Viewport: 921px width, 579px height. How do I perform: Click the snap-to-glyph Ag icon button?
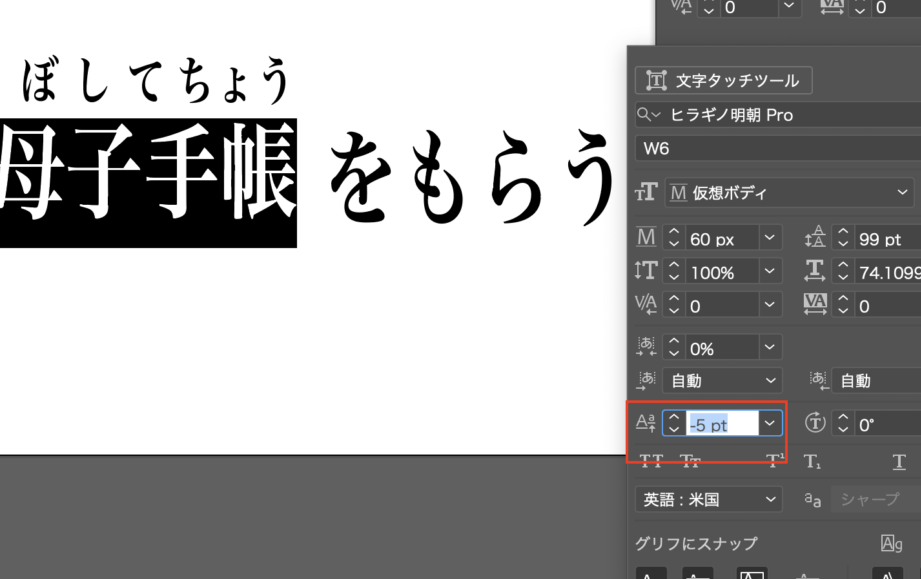891,542
